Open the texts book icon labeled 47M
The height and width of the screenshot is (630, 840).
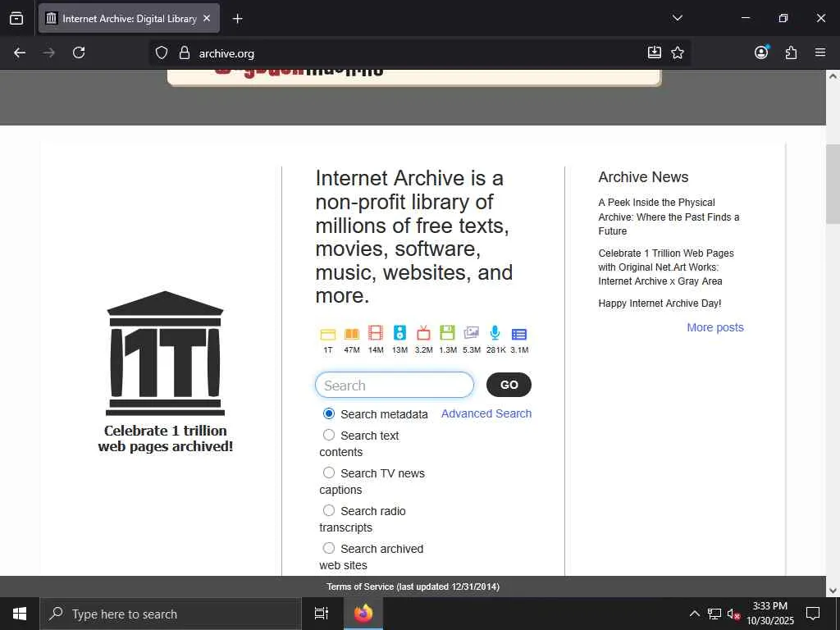[x=352, y=334]
